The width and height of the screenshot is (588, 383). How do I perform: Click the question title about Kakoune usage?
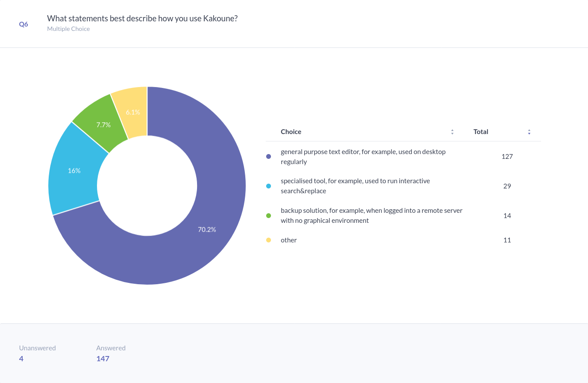(x=142, y=19)
